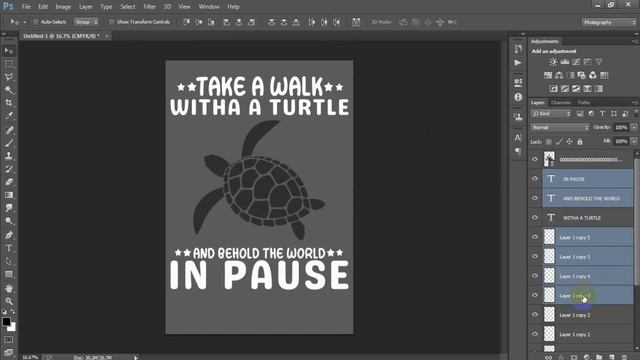Open the Image menu

pyautogui.click(x=63, y=7)
